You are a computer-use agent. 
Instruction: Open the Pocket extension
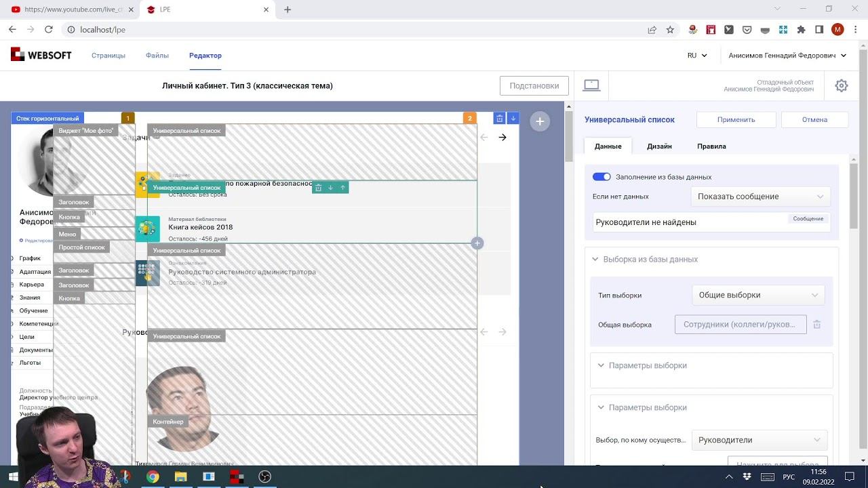(x=747, y=30)
